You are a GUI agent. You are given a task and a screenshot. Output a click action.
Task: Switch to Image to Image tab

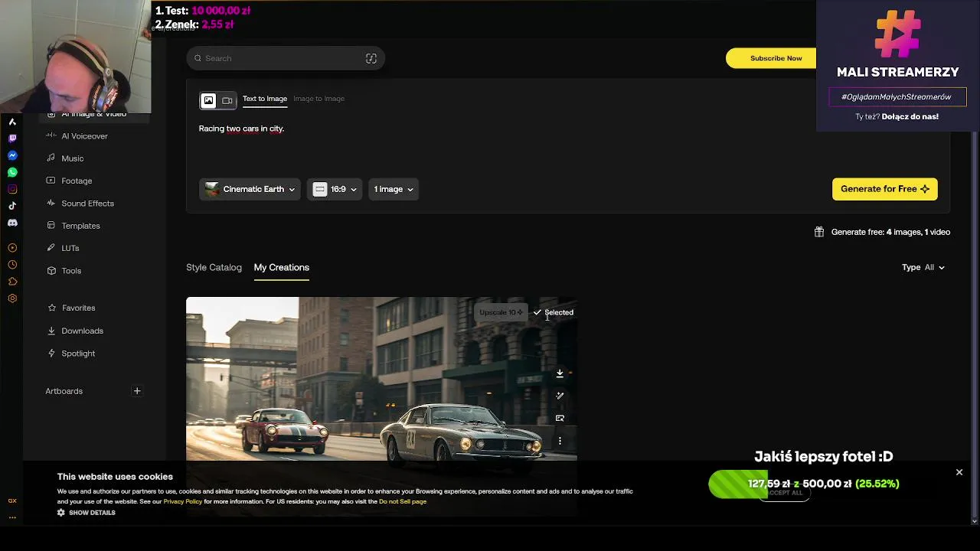(318, 99)
